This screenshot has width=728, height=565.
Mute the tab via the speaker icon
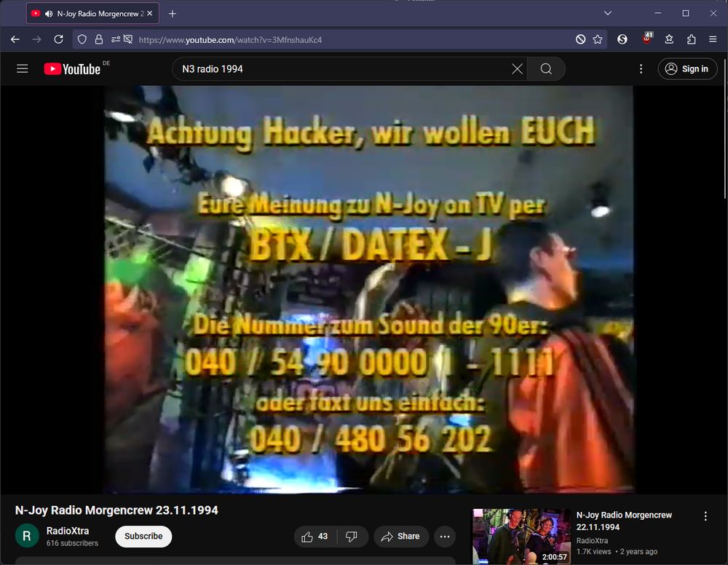pos(49,13)
